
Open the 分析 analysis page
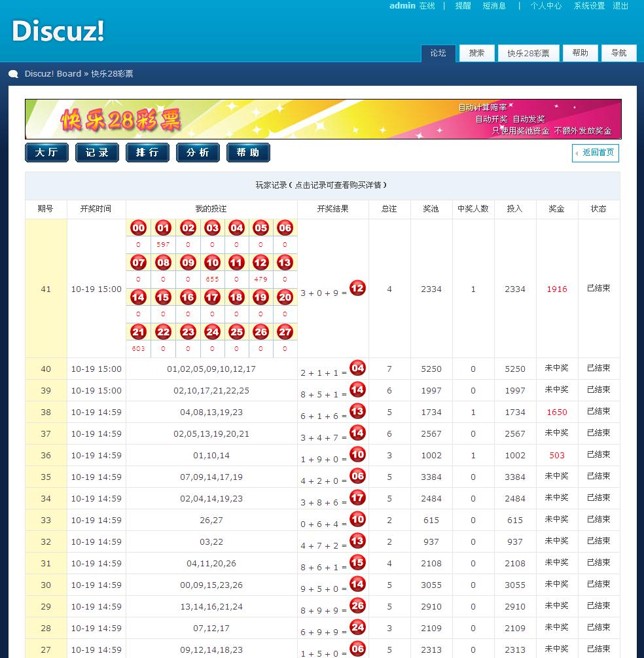click(x=198, y=153)
